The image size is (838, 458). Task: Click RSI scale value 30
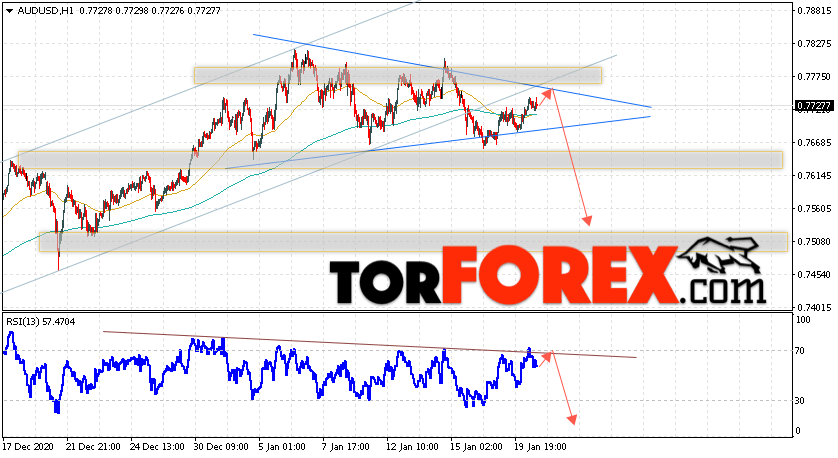800,401
